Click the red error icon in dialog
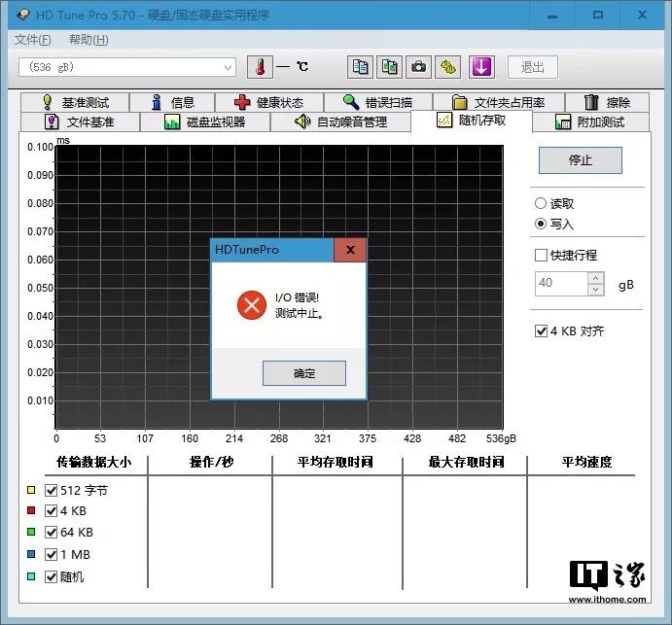The height and width of the screenshot is (625, 672). (251, 305)
